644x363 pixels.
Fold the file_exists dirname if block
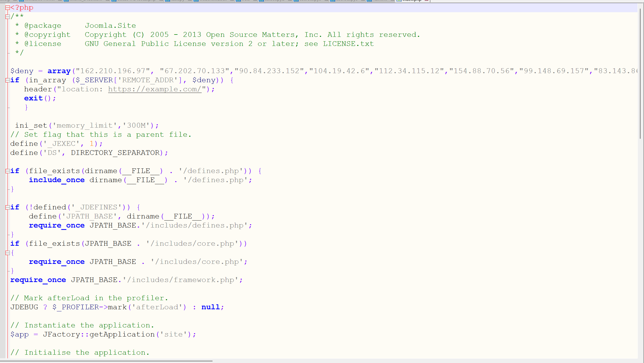(8, 171)
